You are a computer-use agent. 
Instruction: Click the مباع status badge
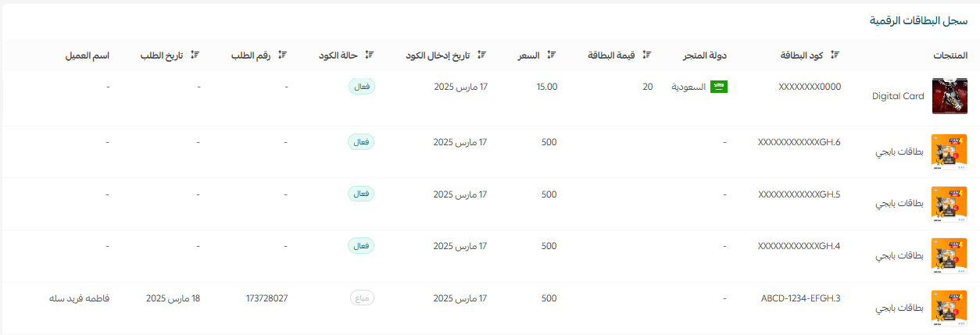coord(362,298)
